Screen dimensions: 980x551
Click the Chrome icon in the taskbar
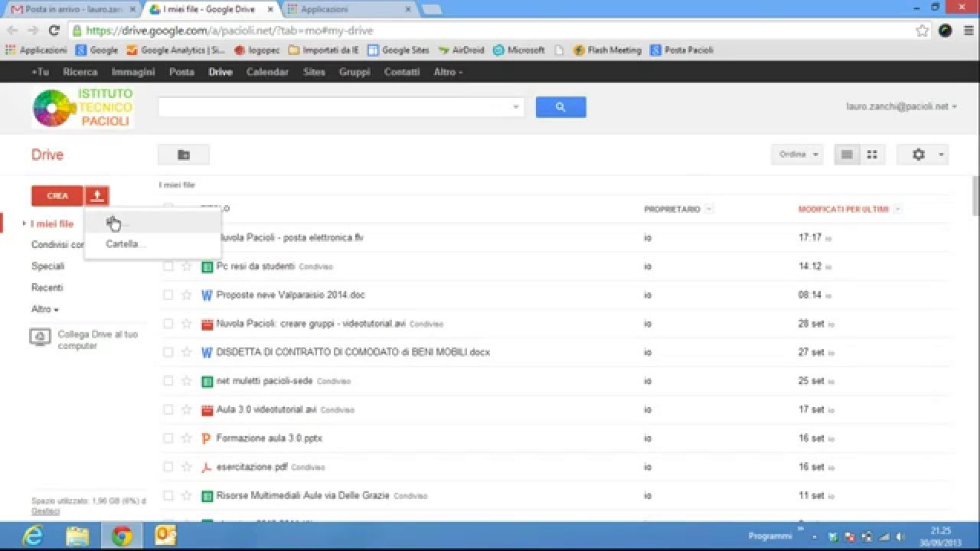122,536
